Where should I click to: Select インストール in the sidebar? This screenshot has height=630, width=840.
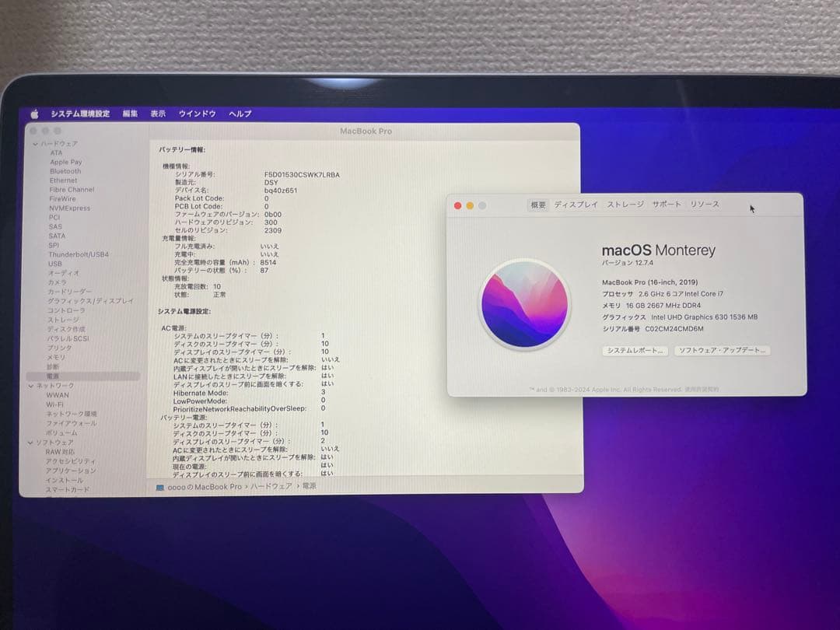[x=65, y=481]
